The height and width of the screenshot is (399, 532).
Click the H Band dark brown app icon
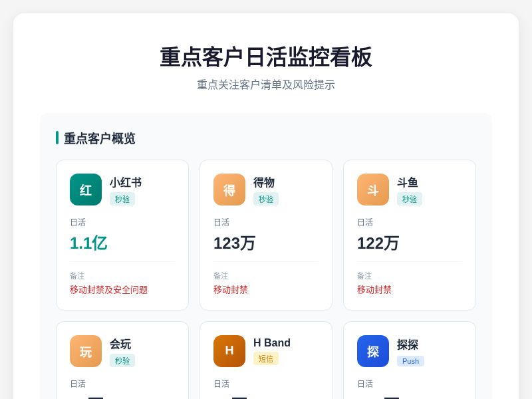229,351
